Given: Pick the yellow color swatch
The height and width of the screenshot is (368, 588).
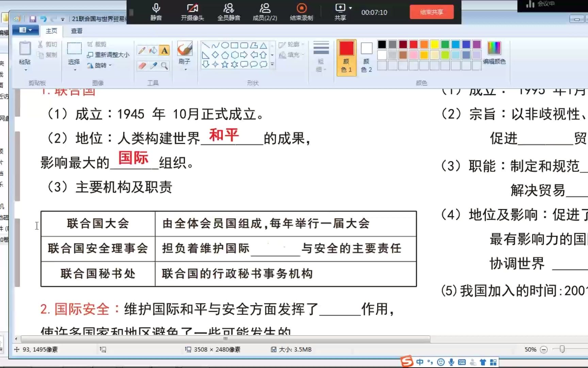Looking at the screenshot, I should coord(435,44).
